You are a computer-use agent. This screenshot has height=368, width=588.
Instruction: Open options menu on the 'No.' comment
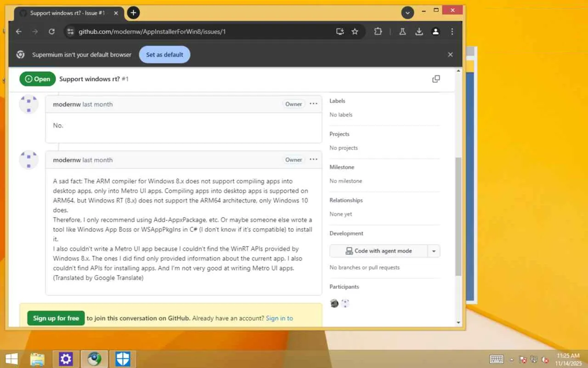pos(313,104)
